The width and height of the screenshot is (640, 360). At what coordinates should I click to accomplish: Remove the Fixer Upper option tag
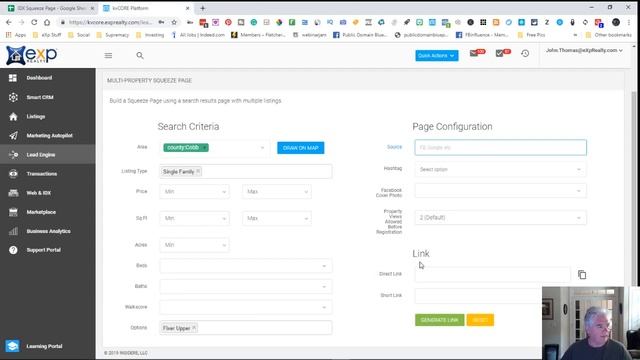[194, 328]
